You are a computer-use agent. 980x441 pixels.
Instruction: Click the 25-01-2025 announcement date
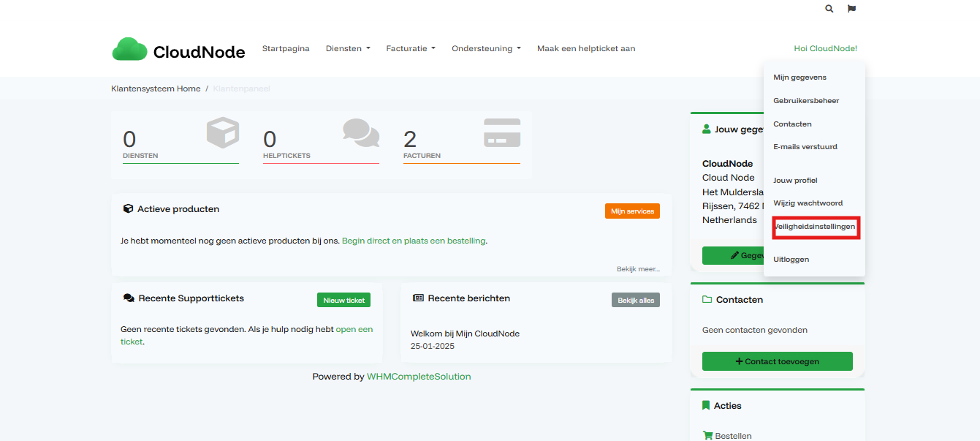[433, 346]
